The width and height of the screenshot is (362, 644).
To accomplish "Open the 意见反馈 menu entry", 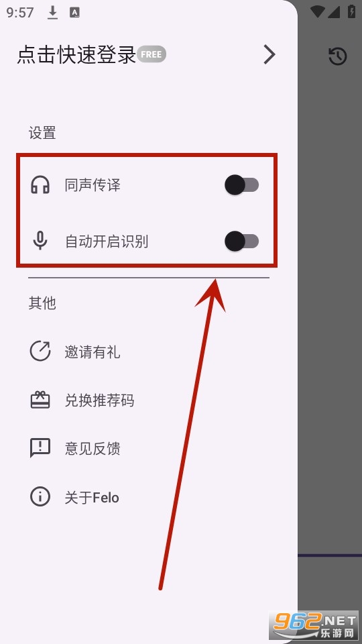I will (149, 448).
